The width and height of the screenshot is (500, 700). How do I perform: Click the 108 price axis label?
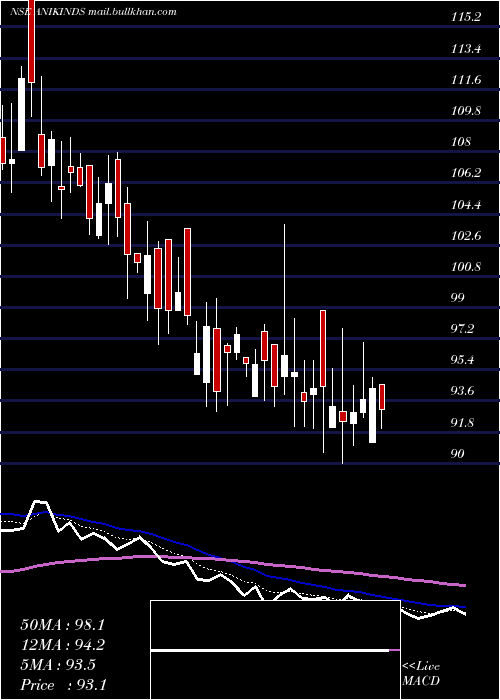click(x=461, y=142)
